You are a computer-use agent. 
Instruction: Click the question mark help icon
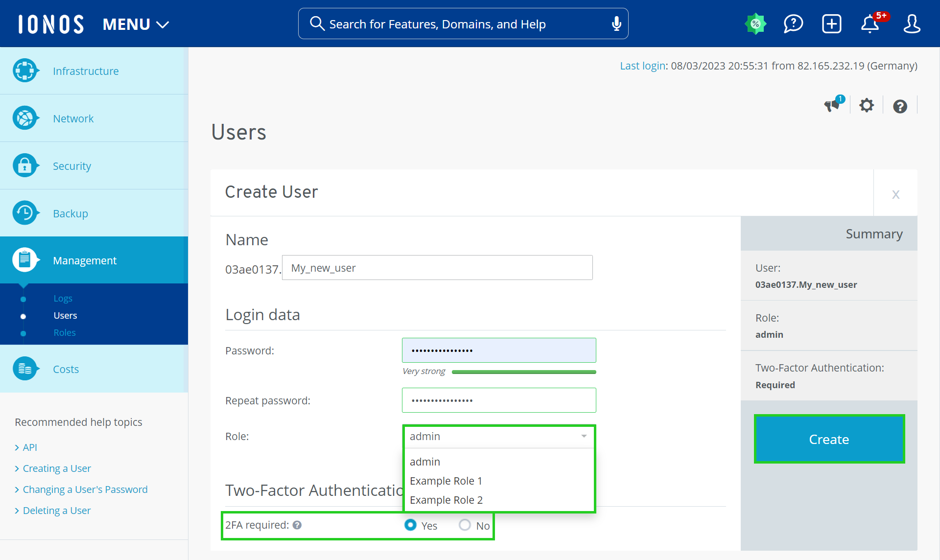(x=900, y=106)
